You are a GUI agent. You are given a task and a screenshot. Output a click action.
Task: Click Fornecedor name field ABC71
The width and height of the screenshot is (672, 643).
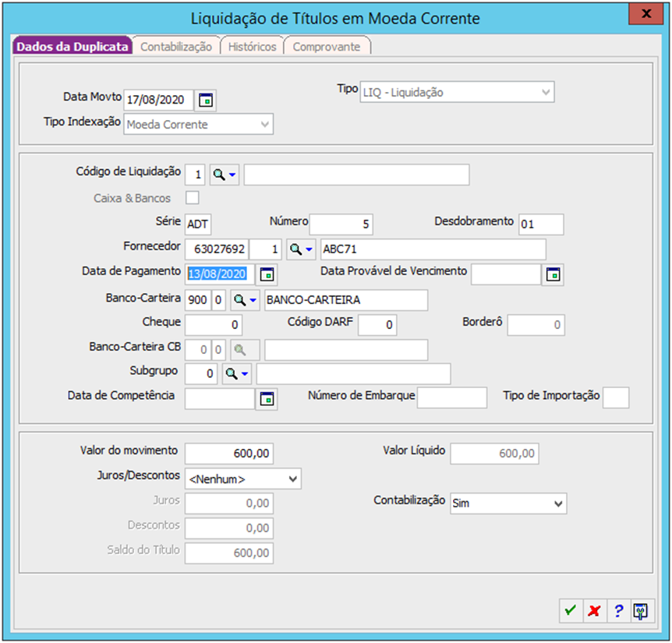[x=433, y=249]
